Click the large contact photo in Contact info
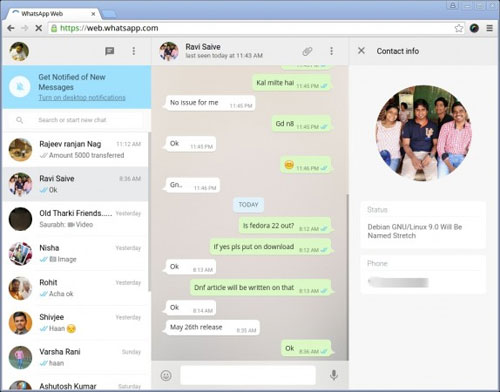Screen dimensions: 500x392 click(423, 132)
